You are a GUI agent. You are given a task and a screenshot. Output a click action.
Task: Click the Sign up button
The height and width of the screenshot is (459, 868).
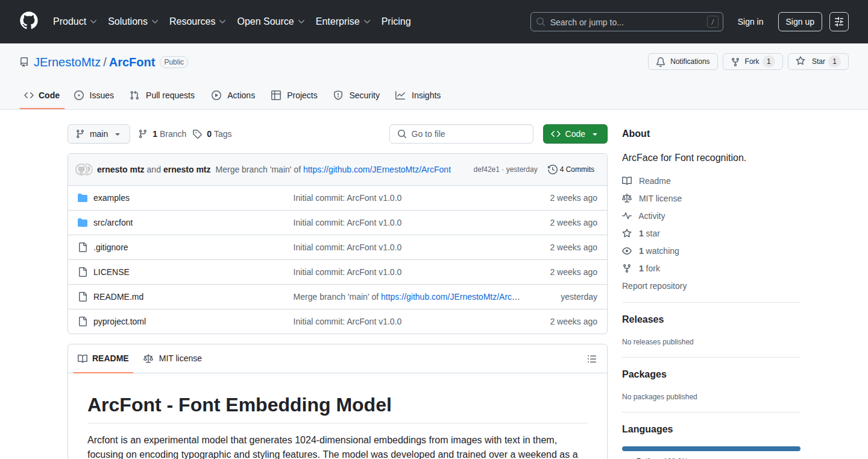pos(800,22)
